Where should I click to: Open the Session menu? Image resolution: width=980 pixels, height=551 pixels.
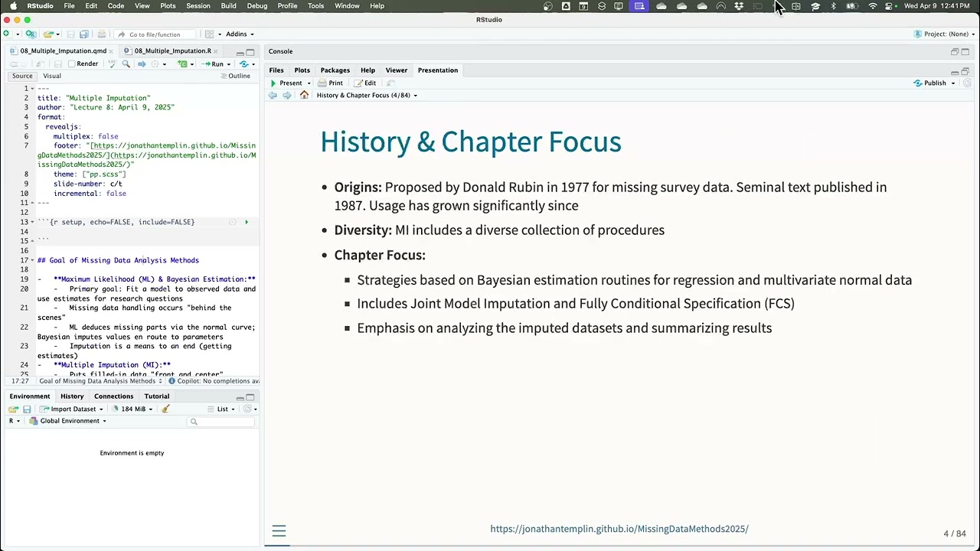[x=198, y=5]
